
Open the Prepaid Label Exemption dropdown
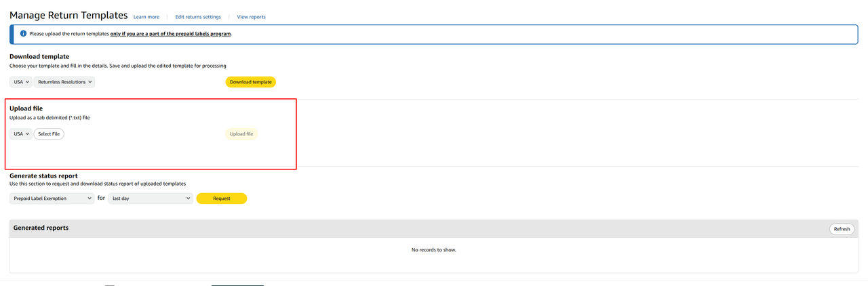pos(52,199)
